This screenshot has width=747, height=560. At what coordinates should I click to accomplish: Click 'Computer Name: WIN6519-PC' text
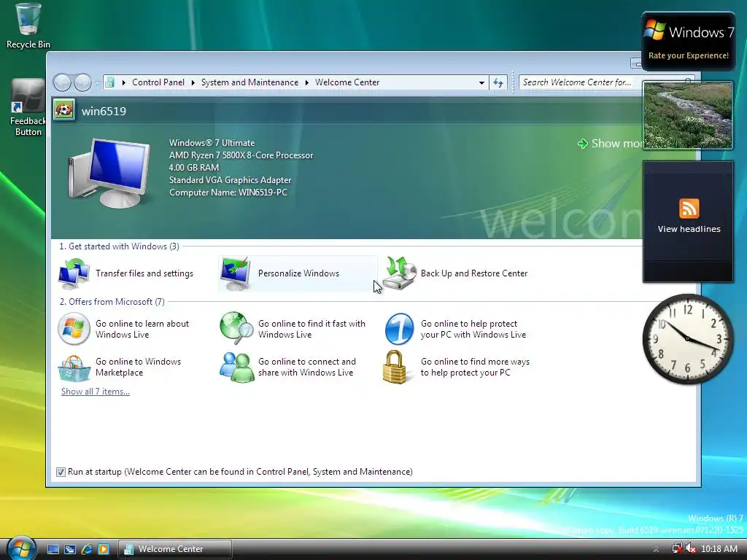point(228,192)
